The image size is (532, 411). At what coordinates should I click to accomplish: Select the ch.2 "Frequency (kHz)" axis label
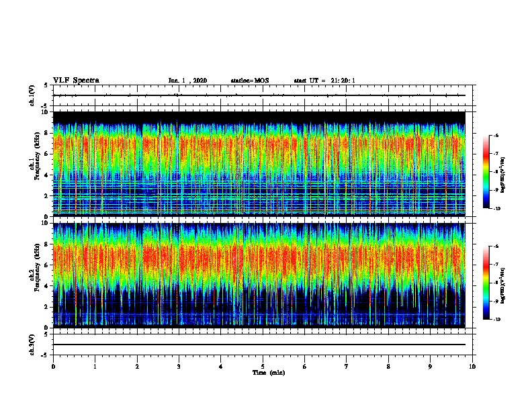click(38, 267)
